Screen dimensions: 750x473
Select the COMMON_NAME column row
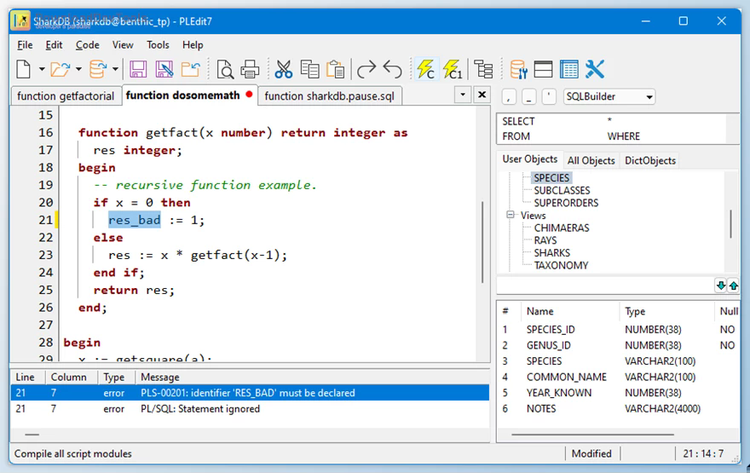(x=618, y=377)
